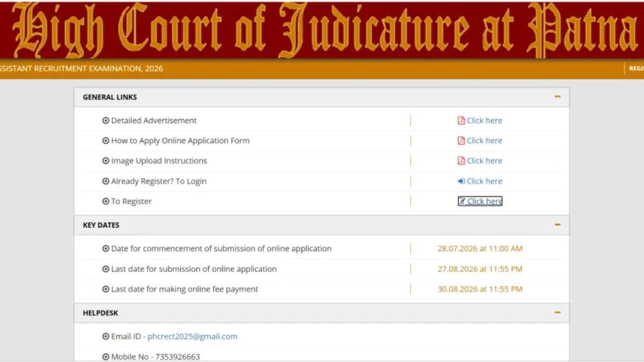Open How to Apply 'Click here' link
Image resolution: width=644 pixels, height=362 pixels.
[x=485, y=141]
